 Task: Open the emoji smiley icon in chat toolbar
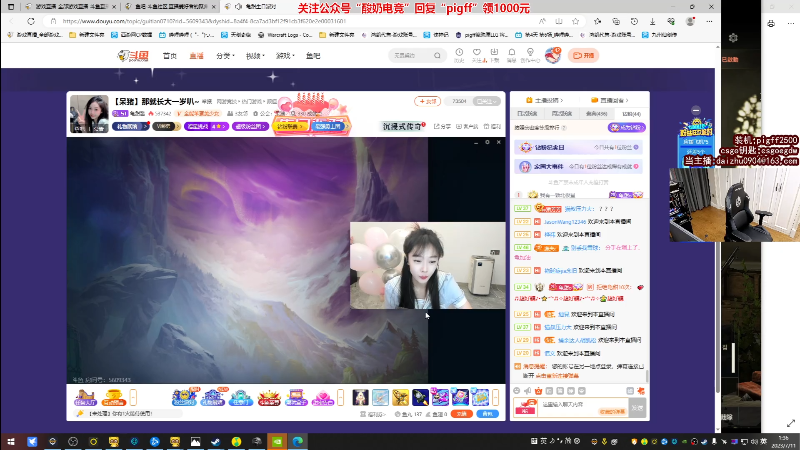(x=517, y=391)
